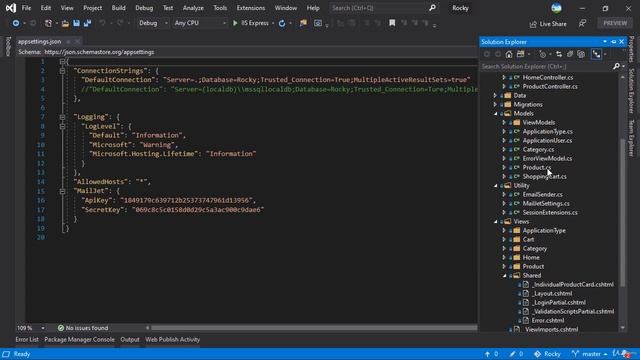Click the Undo toolbar icon
Image resolution: width=640 pixels, height=360 pixels.
(102, 23)
